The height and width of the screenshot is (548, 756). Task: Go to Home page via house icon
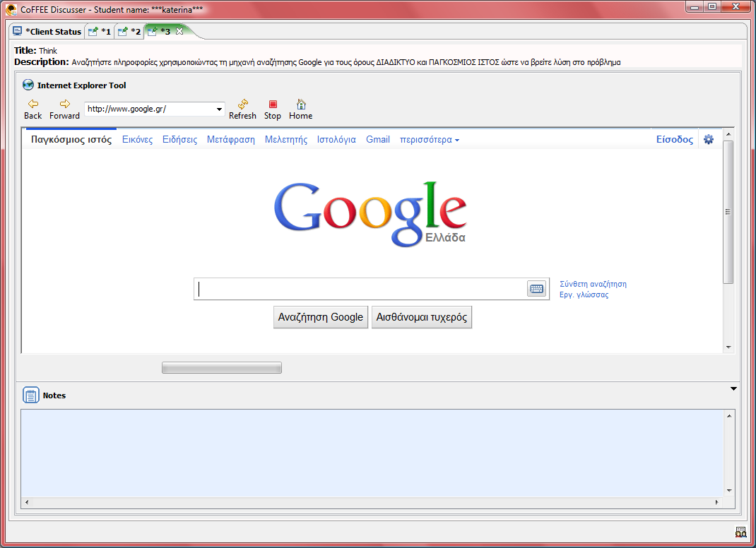click(x=301, y=104)
